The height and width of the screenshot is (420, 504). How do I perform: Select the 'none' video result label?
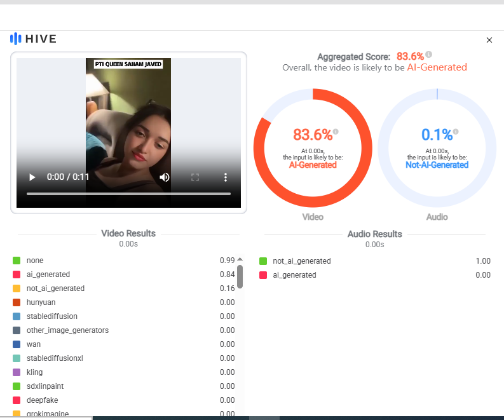35,261
